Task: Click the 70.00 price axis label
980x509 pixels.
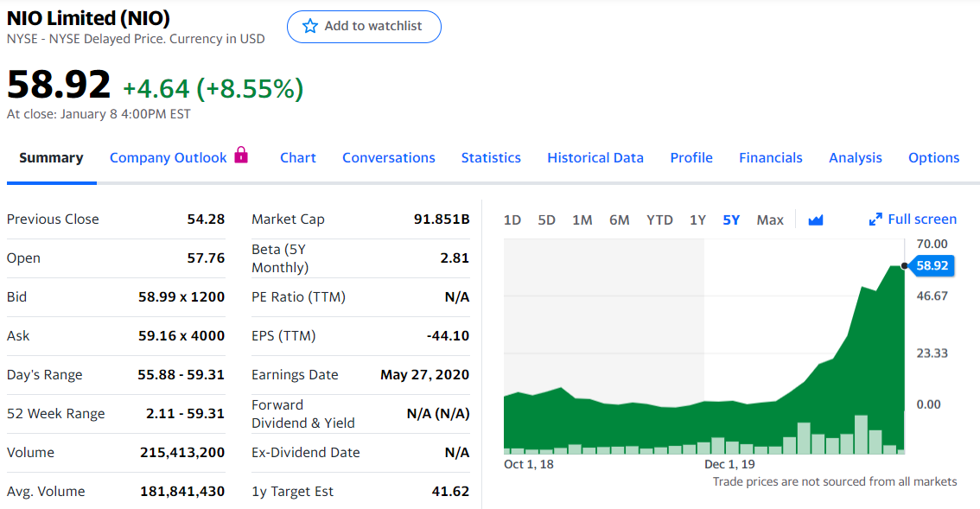Action: point(932,244)
